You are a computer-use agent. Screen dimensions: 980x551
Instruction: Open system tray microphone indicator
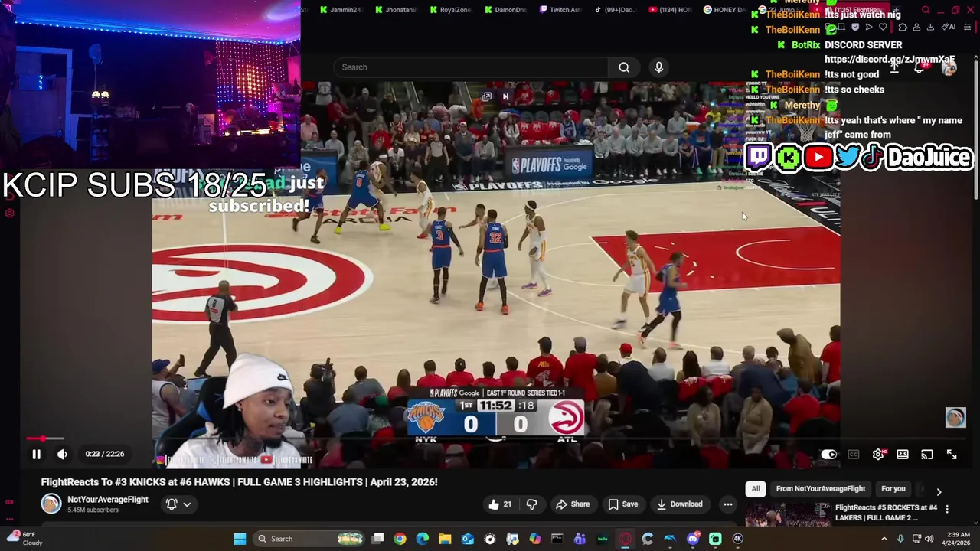900,539
